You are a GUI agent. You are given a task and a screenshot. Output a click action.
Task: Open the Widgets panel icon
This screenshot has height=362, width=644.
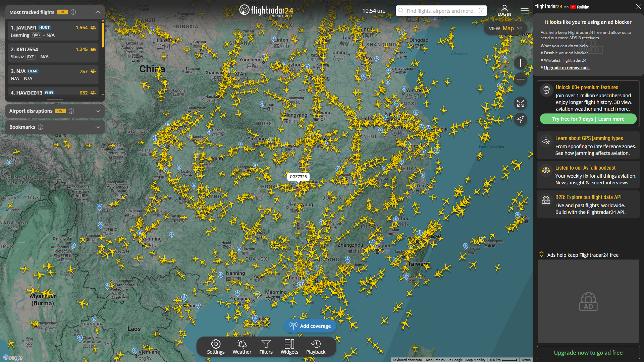coord(289,347)
